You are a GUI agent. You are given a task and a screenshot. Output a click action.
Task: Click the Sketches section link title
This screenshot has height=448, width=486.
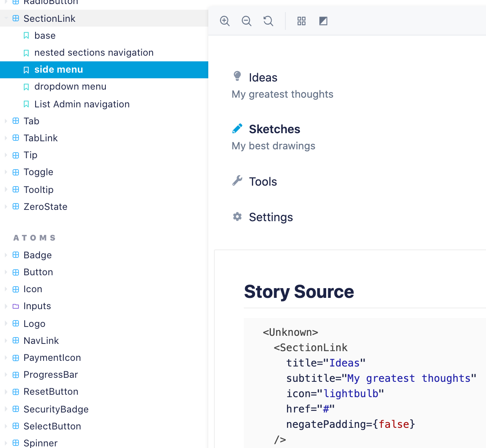(x=274, y=129)
